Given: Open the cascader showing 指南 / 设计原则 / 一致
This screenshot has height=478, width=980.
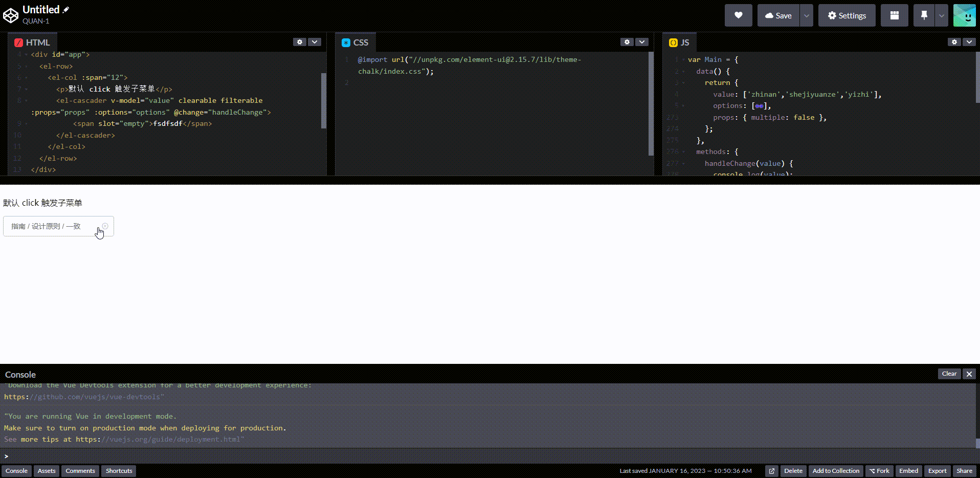Looking at the screenshot, I should coord(58,226).
